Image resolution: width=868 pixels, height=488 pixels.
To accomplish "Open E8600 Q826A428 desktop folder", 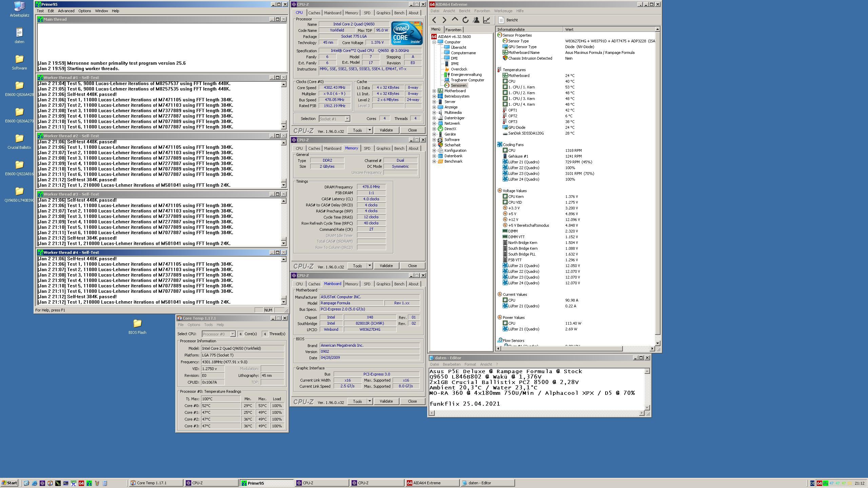I will (x=19, y=88).
